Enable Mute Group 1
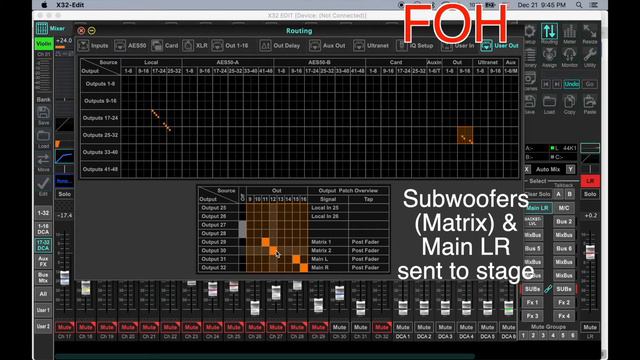This screenshot has width=640, height=360. [x=523, y=336]
